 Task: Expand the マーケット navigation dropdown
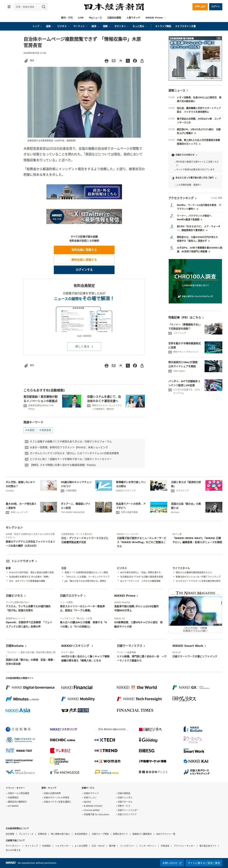[x=80, y=26]
